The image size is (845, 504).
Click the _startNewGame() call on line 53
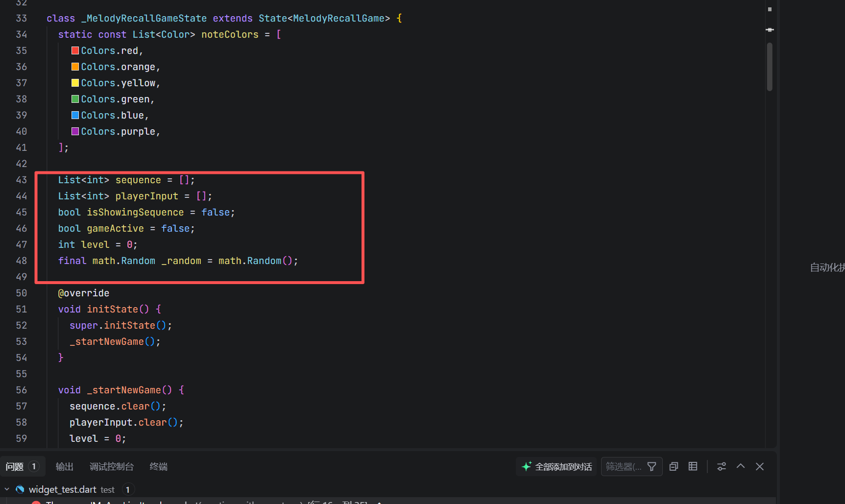pos(115,341)
